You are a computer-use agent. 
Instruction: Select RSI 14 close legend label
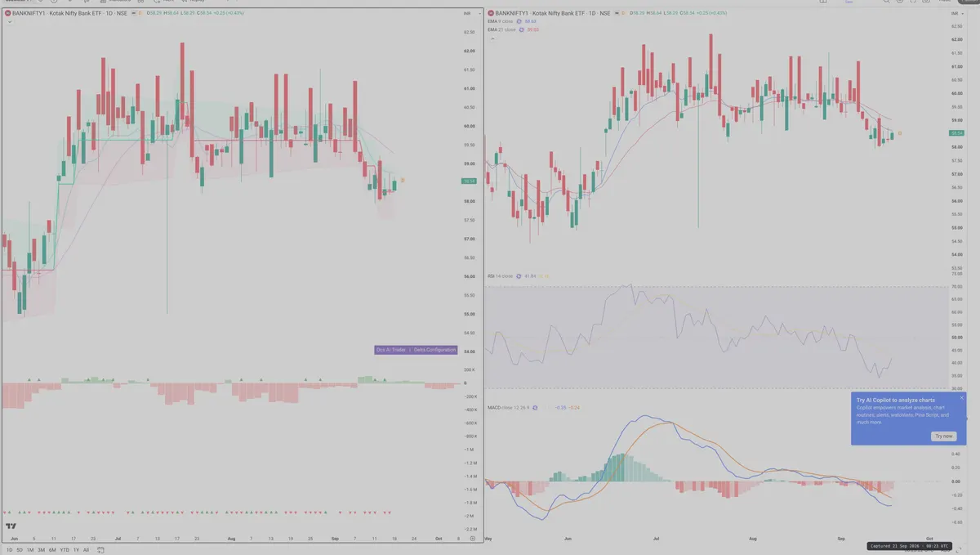click(x=500, y=276)
